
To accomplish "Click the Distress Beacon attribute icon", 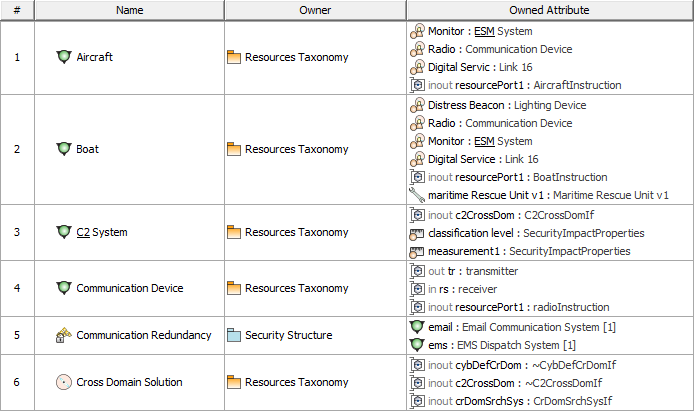I will point(418,105).
